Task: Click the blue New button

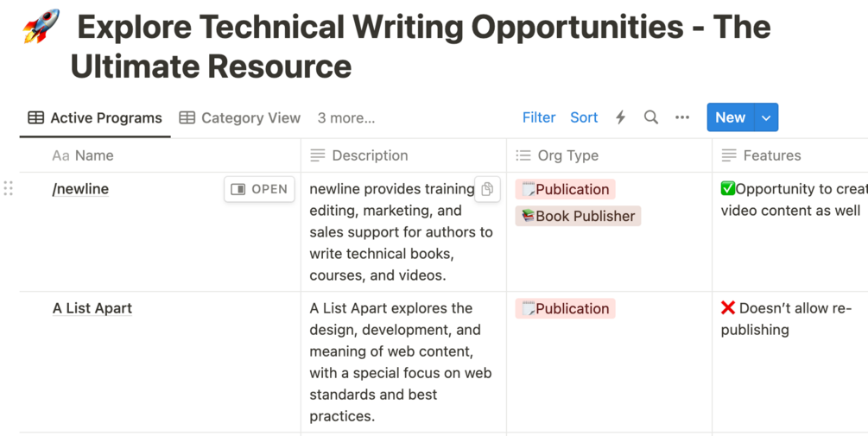Action: (730, 117)
